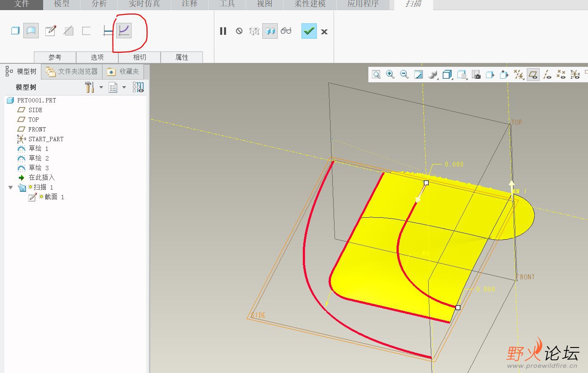Pause the sweep feature tool
Viewport: 588px width, 373px height.
coord(223,31)
